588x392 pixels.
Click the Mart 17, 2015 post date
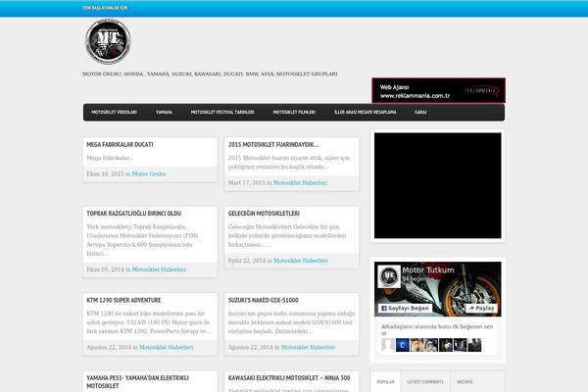(246, 183)
